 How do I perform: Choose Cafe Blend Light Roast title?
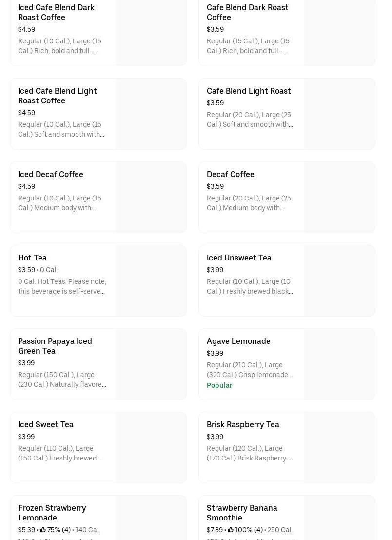point(248,91)
